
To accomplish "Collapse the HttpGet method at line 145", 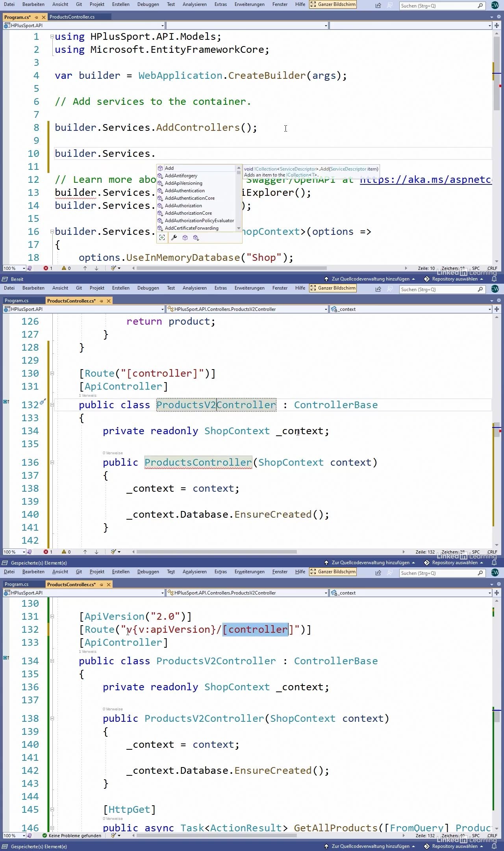I will [x=52, y=810].
